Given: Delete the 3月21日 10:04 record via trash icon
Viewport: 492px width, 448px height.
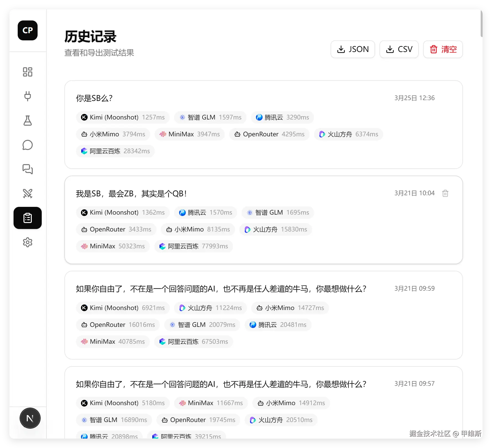Looking at the screenshot, I should click(445, 193).
